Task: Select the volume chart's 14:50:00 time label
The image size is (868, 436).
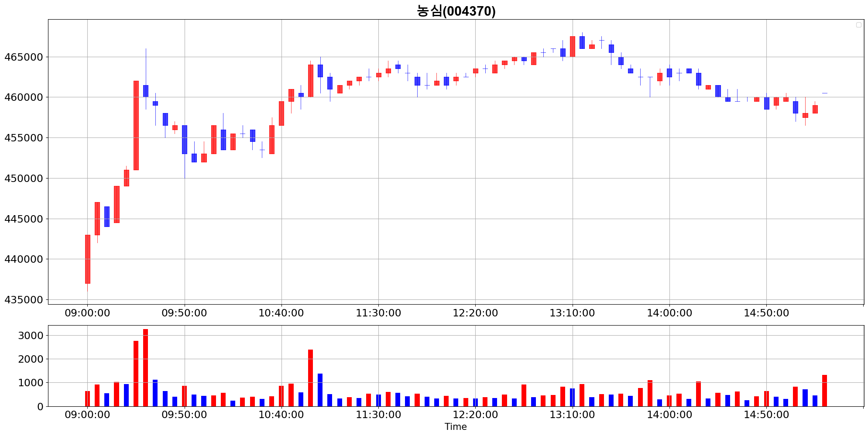Action: point(766,415)
